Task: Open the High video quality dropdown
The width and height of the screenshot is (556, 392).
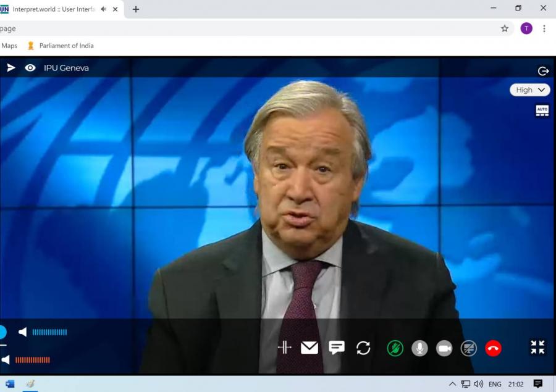Action: [x=529, y=90]
